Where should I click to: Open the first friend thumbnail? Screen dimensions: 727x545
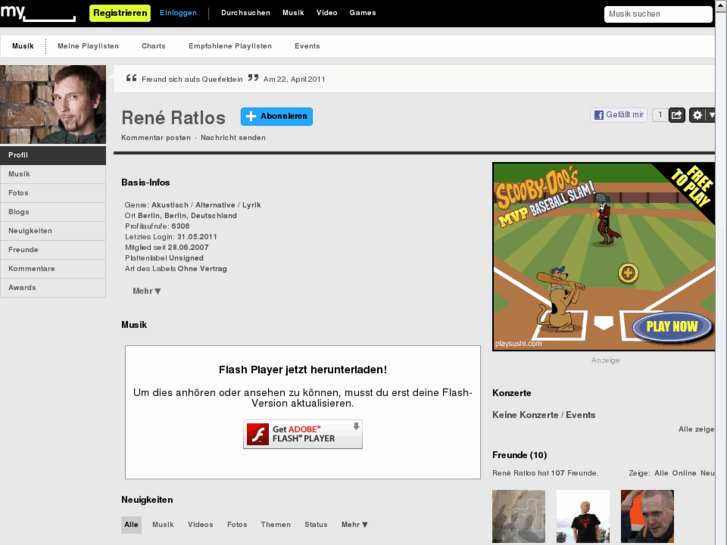[518, 516]
